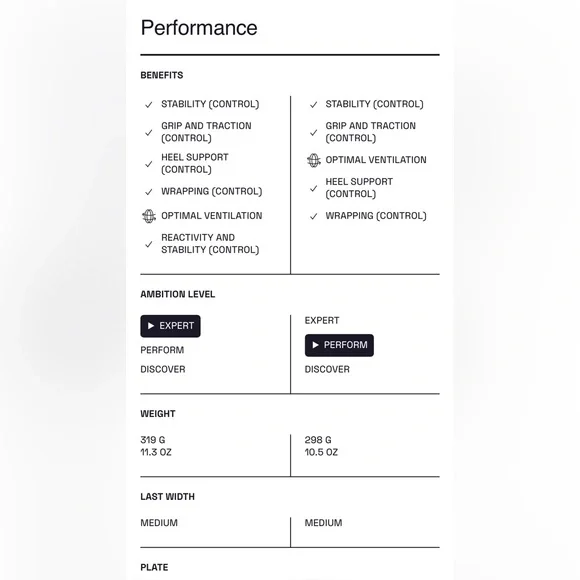This screenshot has height=580, width=580.
Task: Click right column Optimal Ventilation text
Action: pyautogui.click(x=376, y=160)
